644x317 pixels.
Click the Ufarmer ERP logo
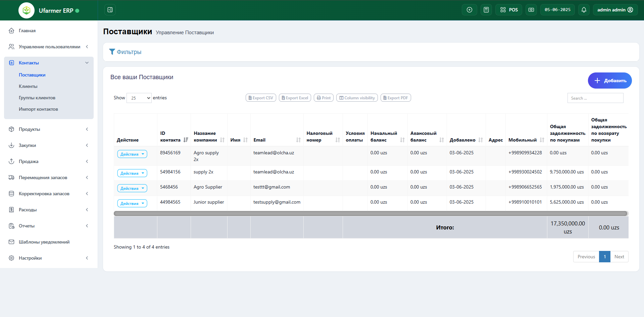pos(27,10)
